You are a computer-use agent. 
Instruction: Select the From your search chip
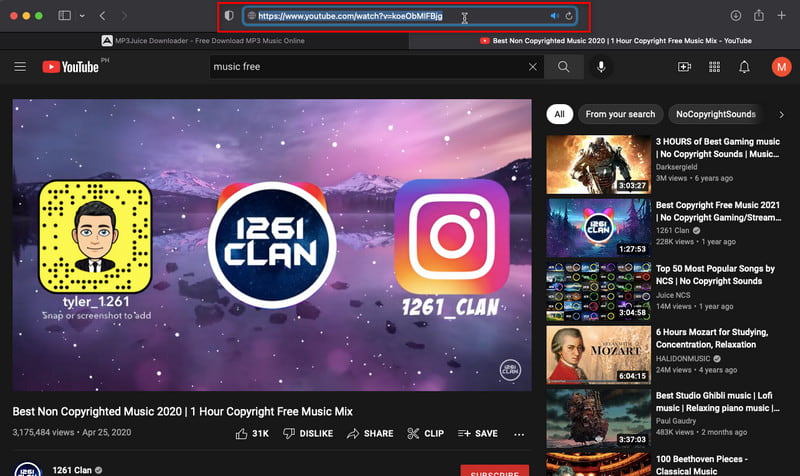click(620, 114)
